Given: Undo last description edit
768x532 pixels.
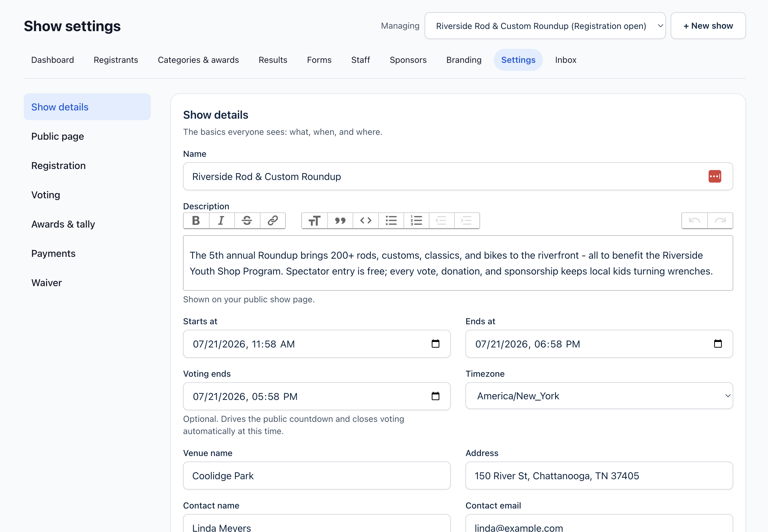Looking at the screenshot, I should coord(695,221).
